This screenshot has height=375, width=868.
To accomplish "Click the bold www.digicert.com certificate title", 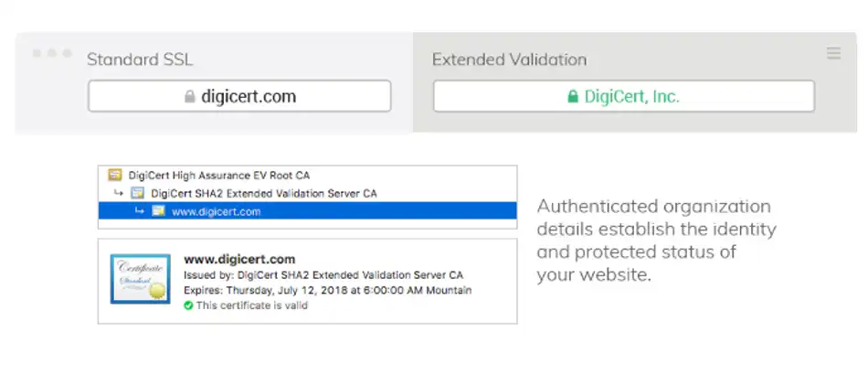I will tap(239, 259).
